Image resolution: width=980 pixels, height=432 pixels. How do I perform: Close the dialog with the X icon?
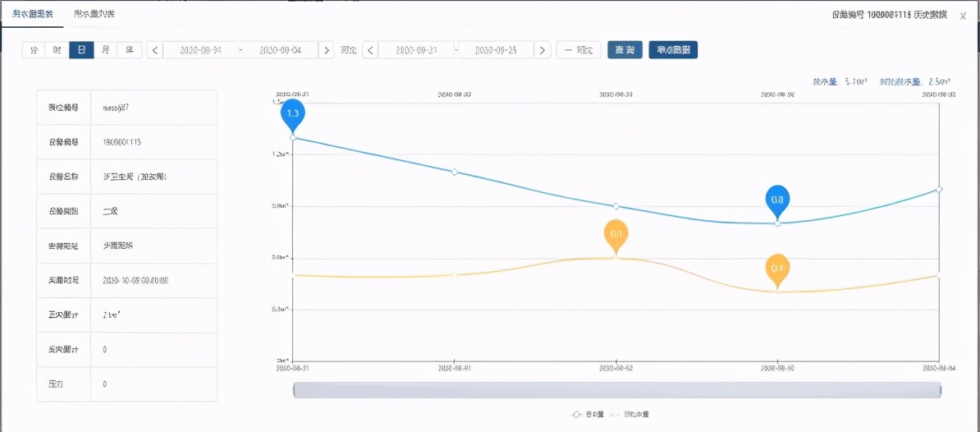point(963,16)
